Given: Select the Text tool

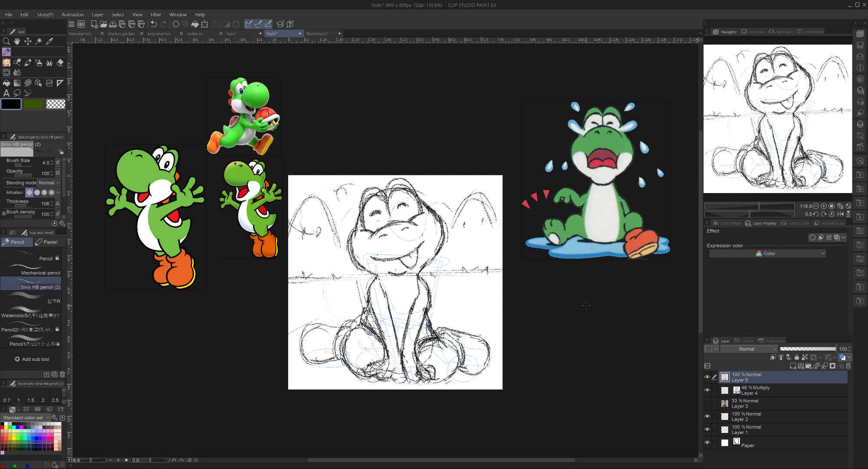Looking at the screenshot, I should (x=6, y=93).
